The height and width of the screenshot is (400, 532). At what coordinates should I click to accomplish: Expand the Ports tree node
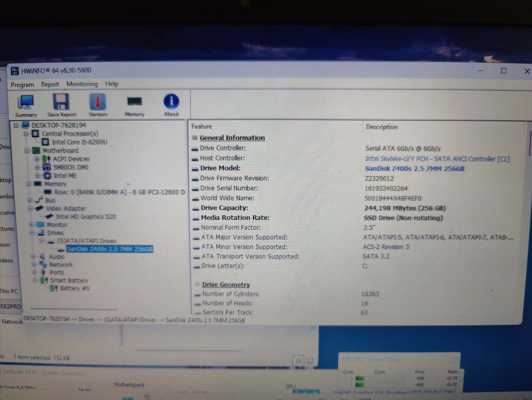(35, 272)
